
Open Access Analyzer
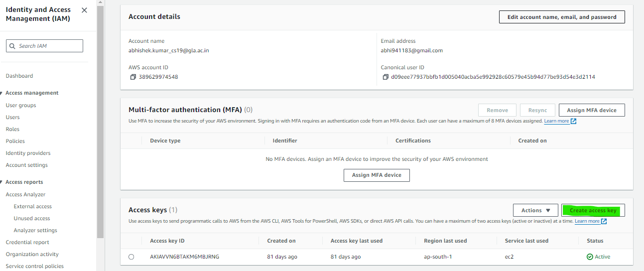pyautogui.click(x=25, y=195)
